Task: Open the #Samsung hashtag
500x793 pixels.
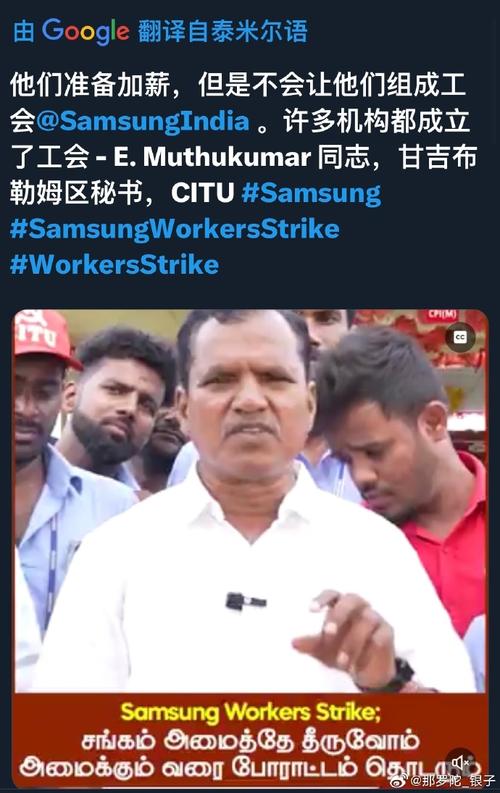Action: point(311,193)
